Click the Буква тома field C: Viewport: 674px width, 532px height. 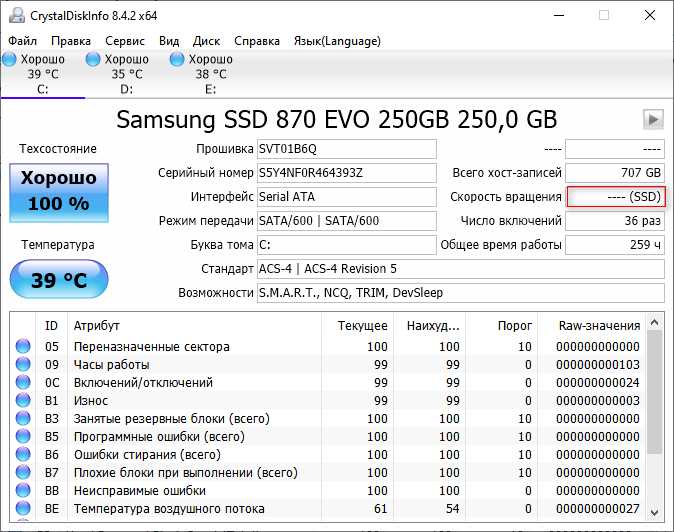click(346, 245)
